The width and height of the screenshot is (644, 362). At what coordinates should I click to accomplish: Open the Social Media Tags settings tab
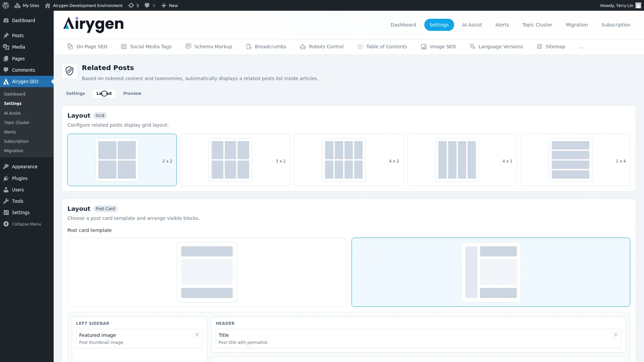tap(146, 47)
